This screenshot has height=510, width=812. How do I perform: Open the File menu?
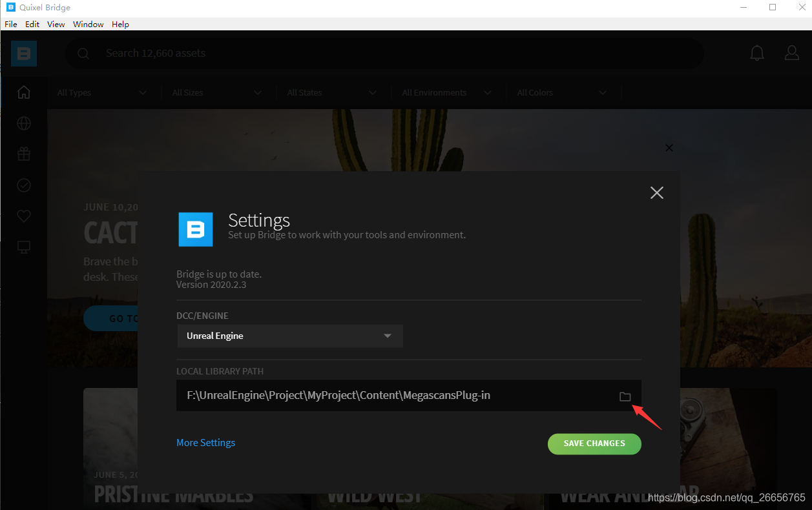11,24
